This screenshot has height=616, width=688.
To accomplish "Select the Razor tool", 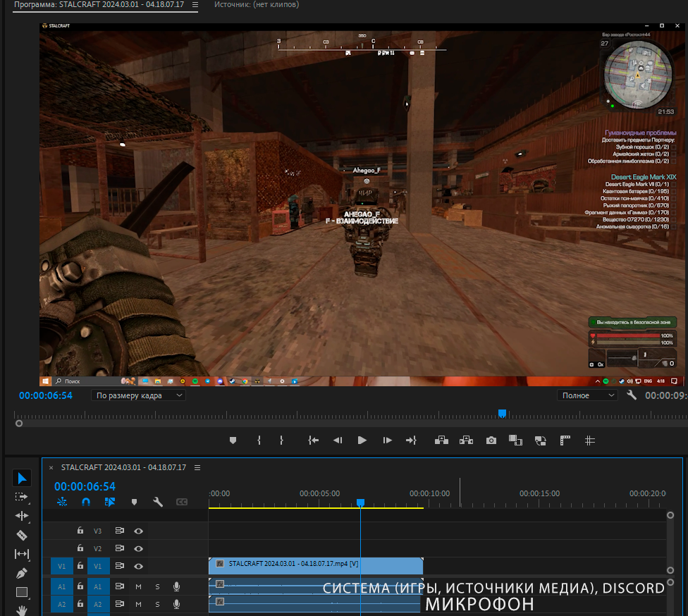I will [21, 535].
